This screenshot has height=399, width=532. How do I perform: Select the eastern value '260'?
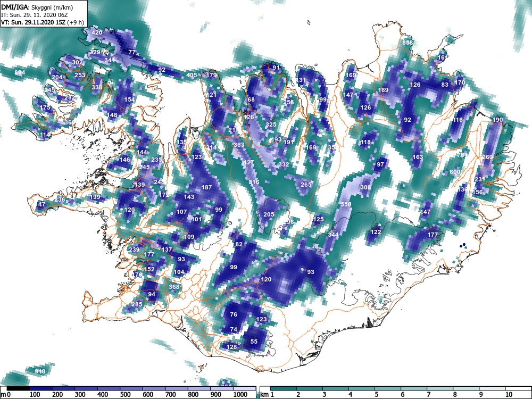tap(487, 157)
